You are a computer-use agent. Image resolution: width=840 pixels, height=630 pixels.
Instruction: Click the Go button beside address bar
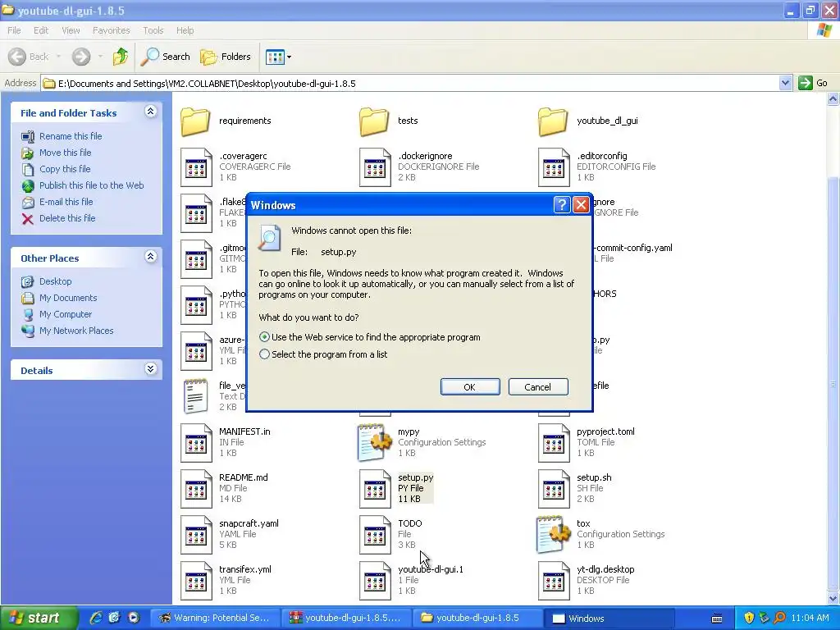point(813,83)
